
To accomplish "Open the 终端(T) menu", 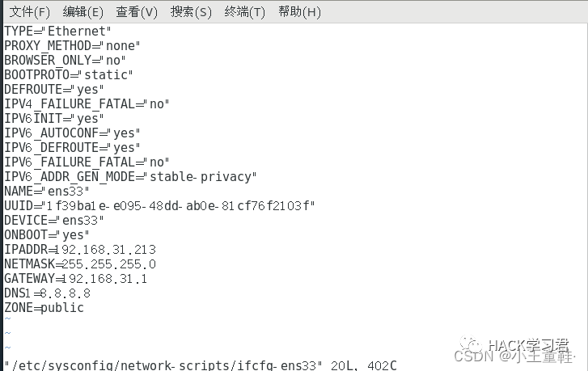I will click(x=244, y=12).
